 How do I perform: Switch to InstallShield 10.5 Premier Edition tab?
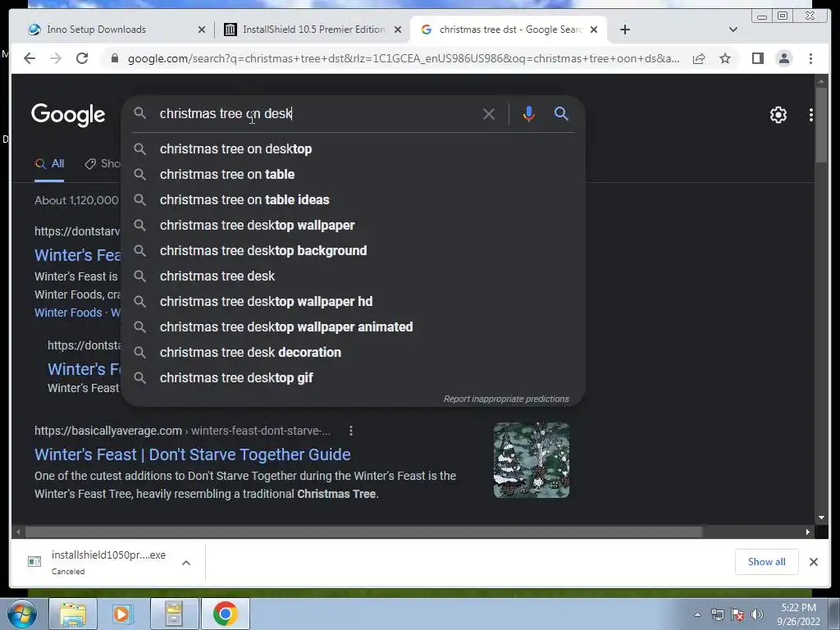[314, 30]
